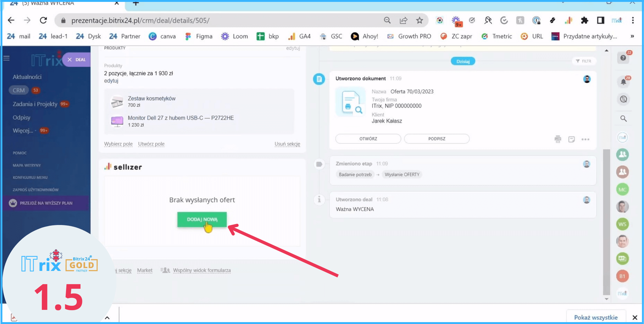Toggle the hamburger menu in left sidebar

tap(7, 58)
